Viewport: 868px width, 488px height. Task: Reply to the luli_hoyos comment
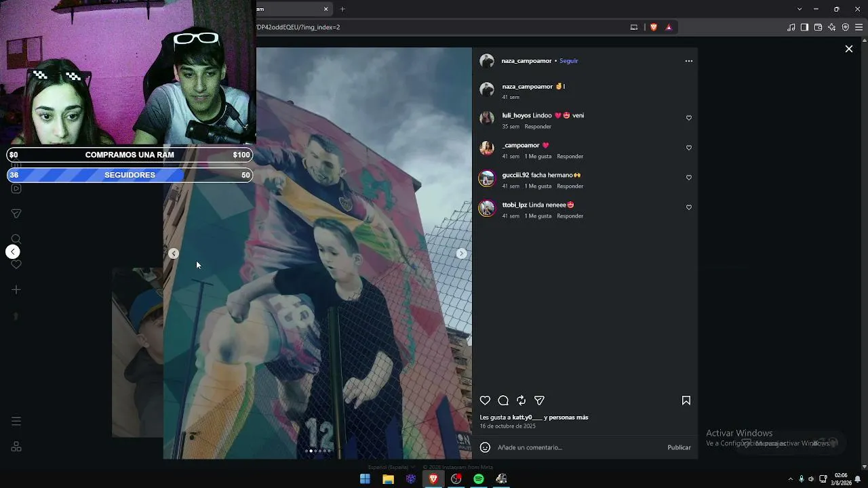pos(538,127)
